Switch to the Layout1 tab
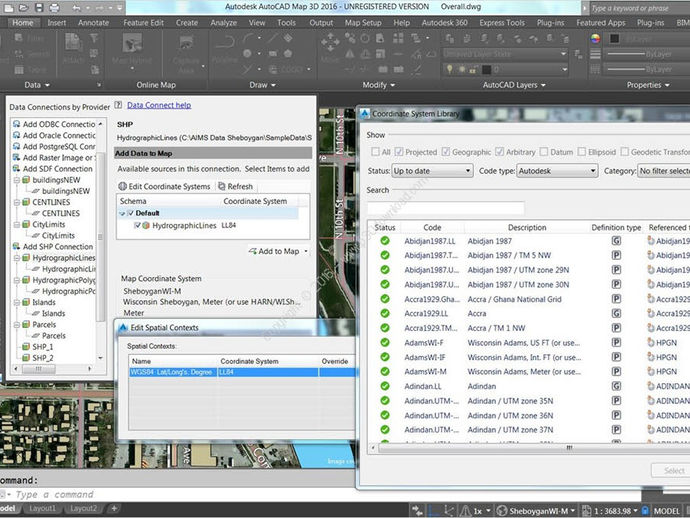 [x=43, y=508]
